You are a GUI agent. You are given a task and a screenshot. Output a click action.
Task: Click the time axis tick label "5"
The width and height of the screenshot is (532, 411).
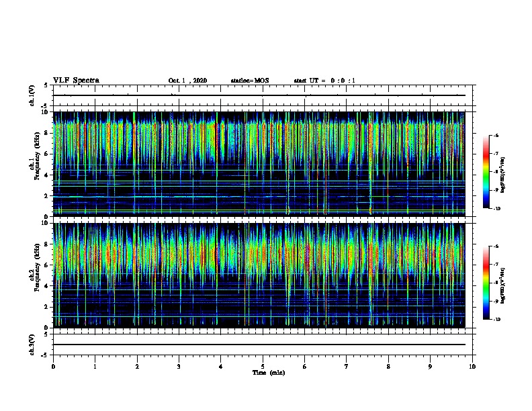(263, 366)
